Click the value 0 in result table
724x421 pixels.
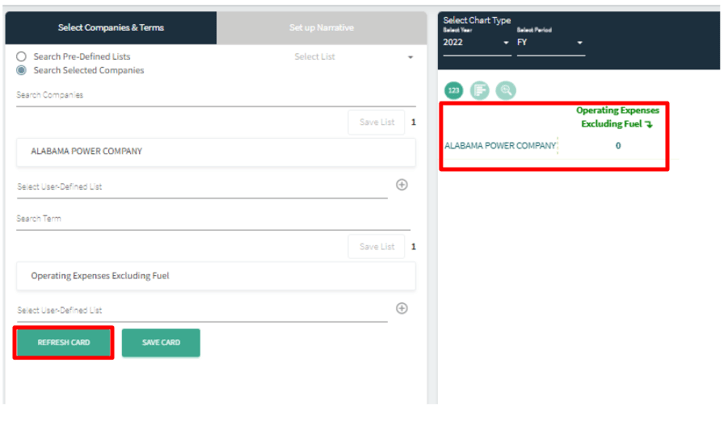pos(618,146)
